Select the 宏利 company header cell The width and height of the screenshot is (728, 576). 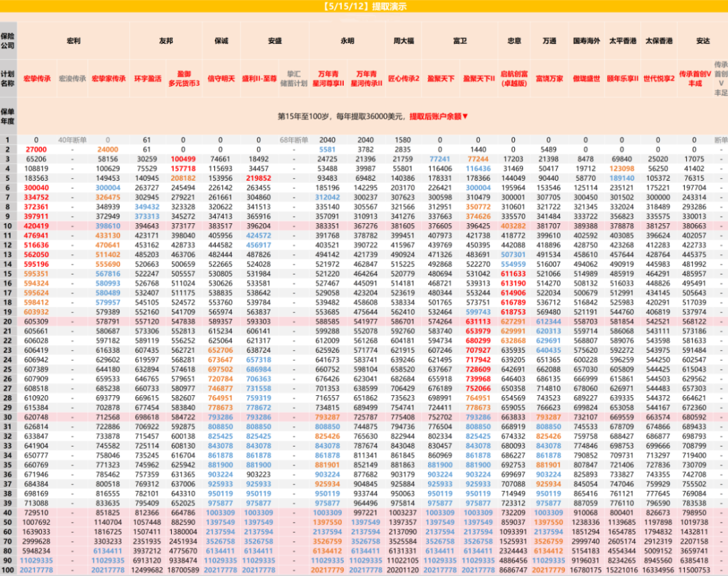73,41
